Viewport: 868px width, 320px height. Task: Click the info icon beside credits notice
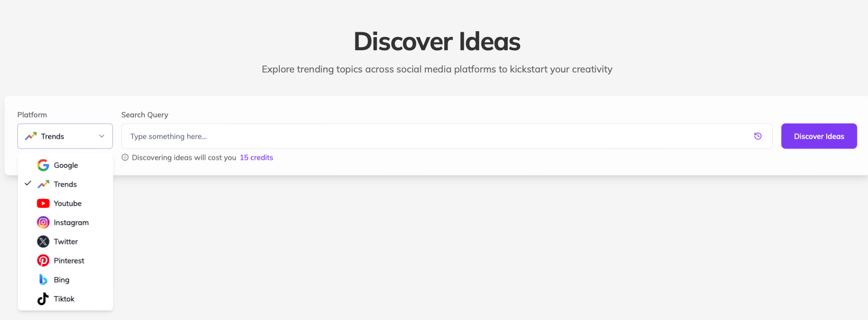pos(125,158)
